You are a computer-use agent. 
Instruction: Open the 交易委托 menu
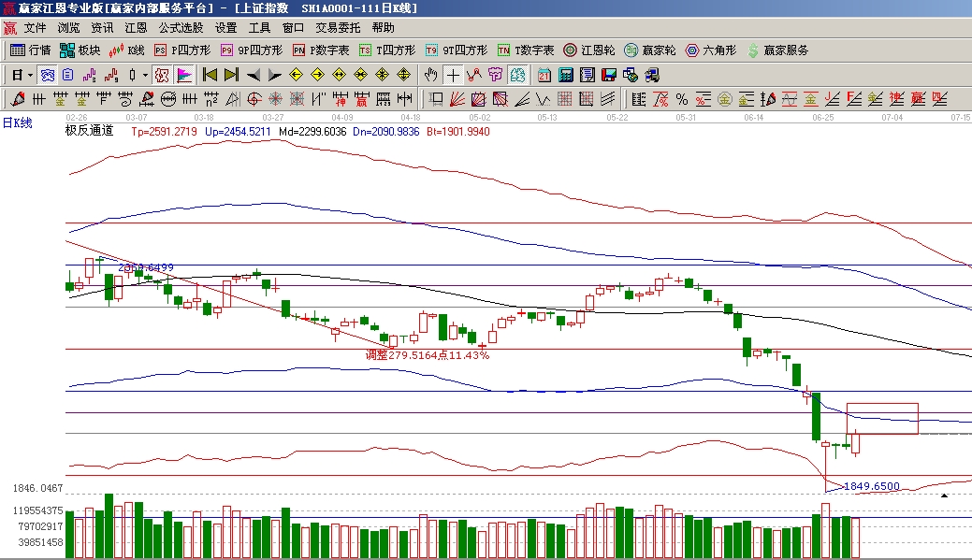coord(338,28)
